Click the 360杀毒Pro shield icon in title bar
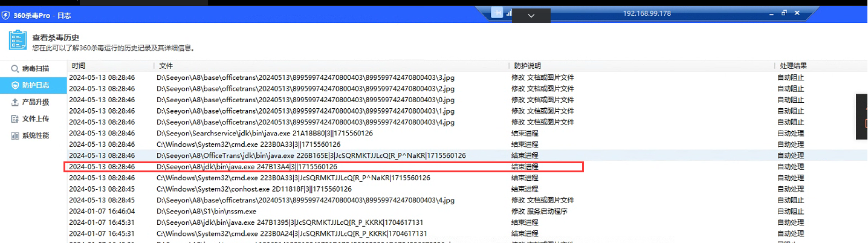This screenshot has height=243, width=868. pyautogui.click(x=6, y=14)
